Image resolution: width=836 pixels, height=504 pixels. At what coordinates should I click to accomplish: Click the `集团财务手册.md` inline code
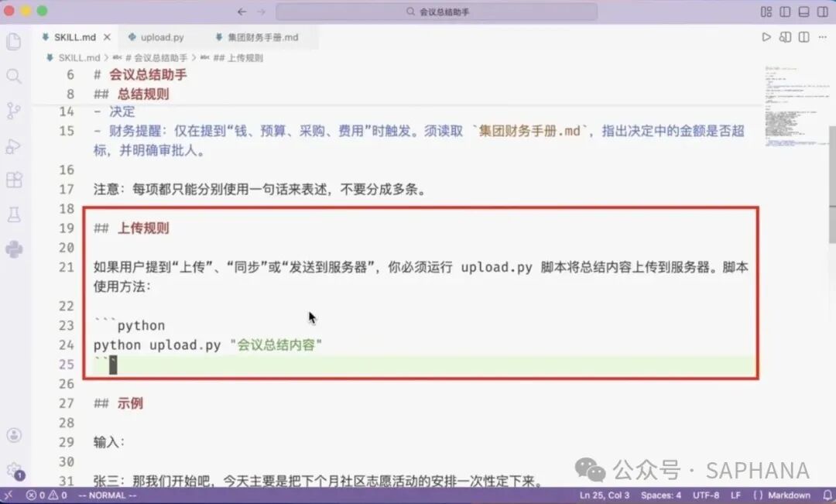tap(529, 131)
